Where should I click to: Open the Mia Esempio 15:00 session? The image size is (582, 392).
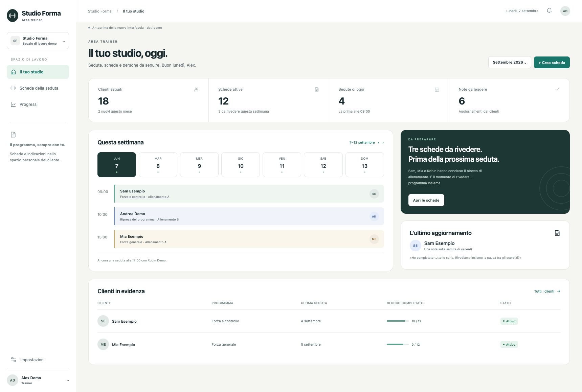(x=249, y=239)
